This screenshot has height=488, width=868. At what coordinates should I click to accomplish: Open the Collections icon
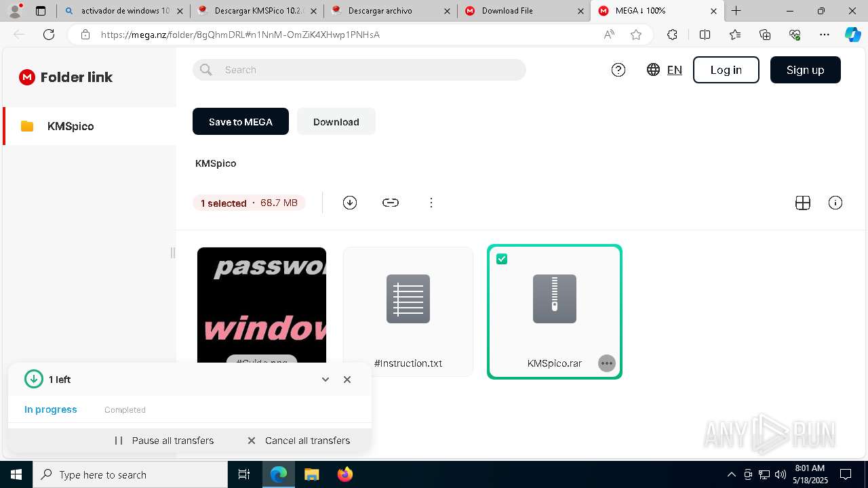click(x=765, y=35)
